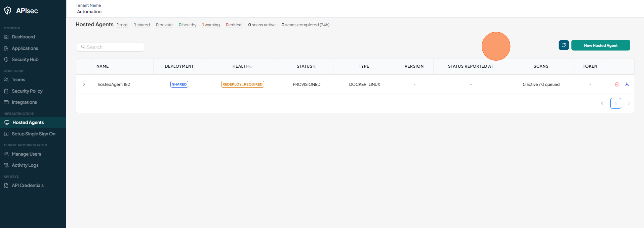Download hostedAgent182 using the blue download icon
Screen dimensions: 644x228
pyautogui.click(x=627, y=84)
